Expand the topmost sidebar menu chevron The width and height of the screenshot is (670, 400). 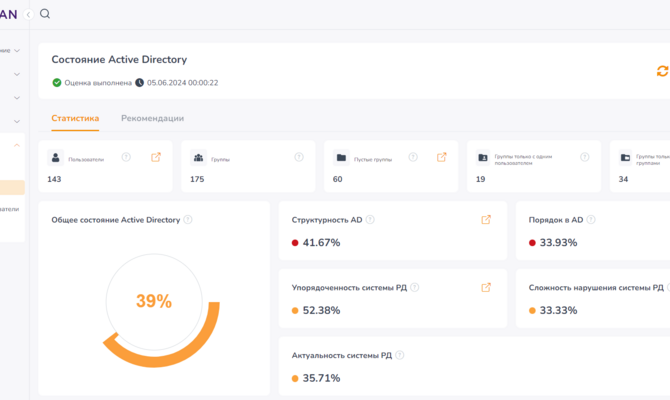click(18, 50)
